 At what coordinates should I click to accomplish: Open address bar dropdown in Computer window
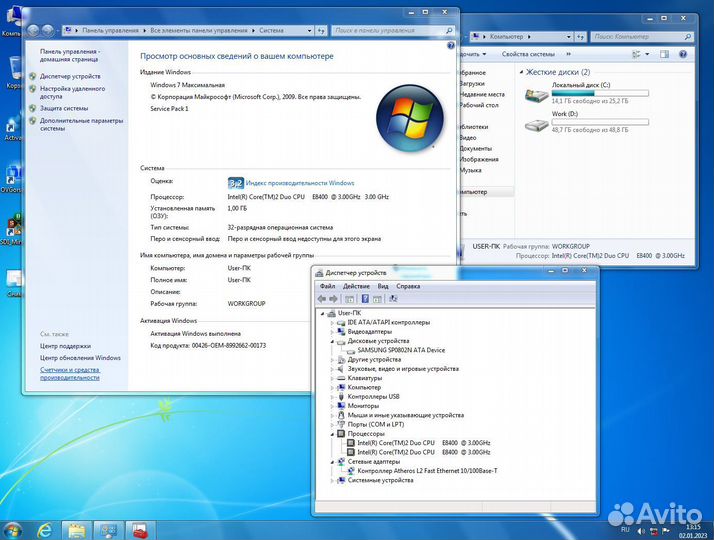pyautogui.click(x=569, y=36)
